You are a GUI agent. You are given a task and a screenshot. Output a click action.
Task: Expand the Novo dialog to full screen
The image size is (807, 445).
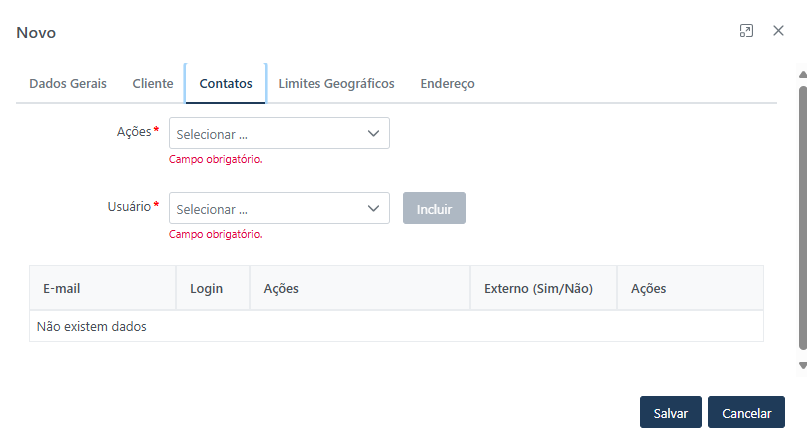click(746, 31)
